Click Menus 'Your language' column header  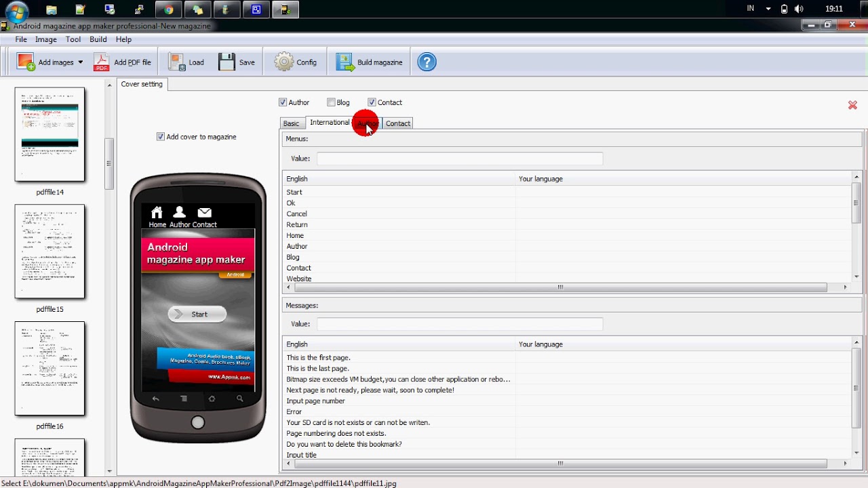pyautogui.click(x=684, y=179)
